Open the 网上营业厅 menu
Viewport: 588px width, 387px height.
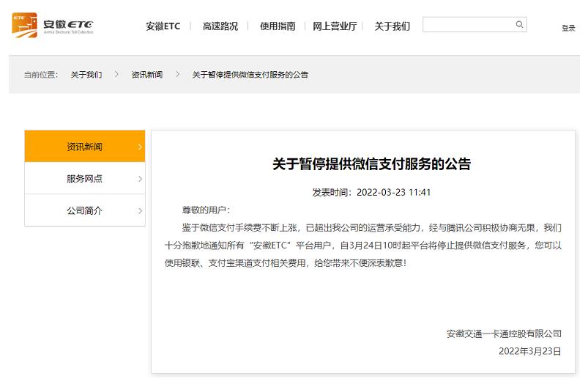click(x=335, y=26)
